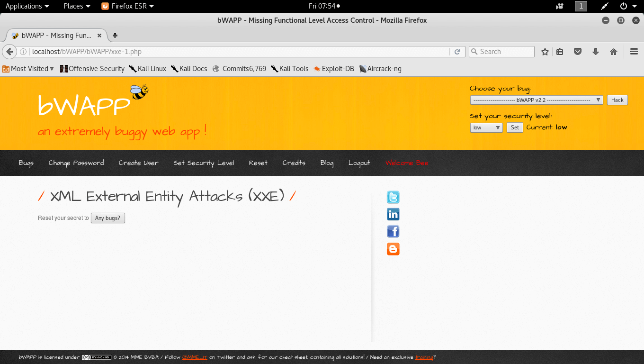Click the Facebook icon
Image resolution: width=644 pixels, height=364 pixels.
(393, 231)
